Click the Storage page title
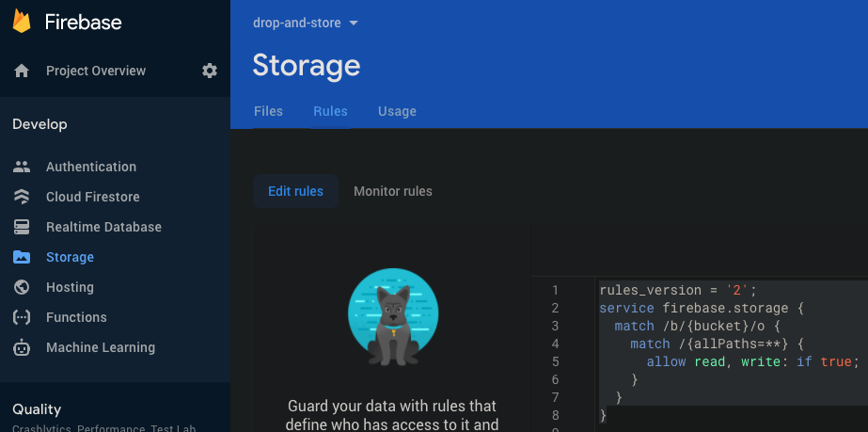Viewport: 868px width, 432px height. click(307, 65)
